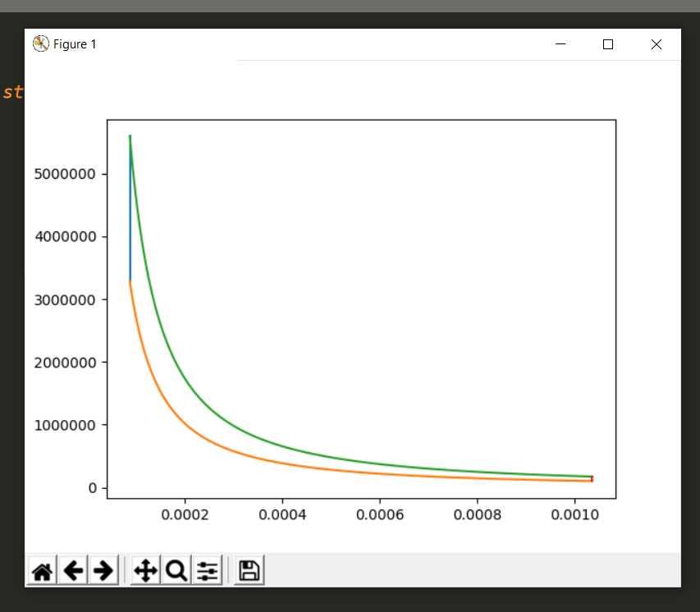Close the Figure 1 window
Screen dimensions: 700x612
[x=656, y=44]
